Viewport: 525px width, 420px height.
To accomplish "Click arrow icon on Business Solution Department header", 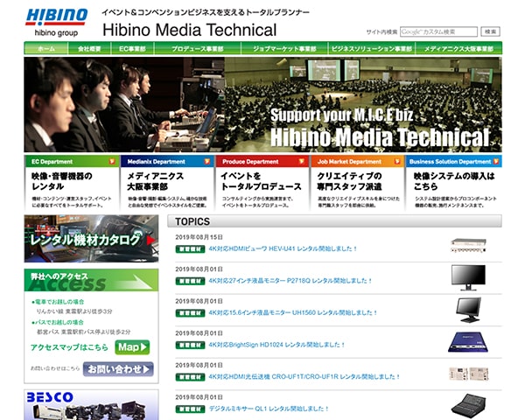I will pos(496,161).
